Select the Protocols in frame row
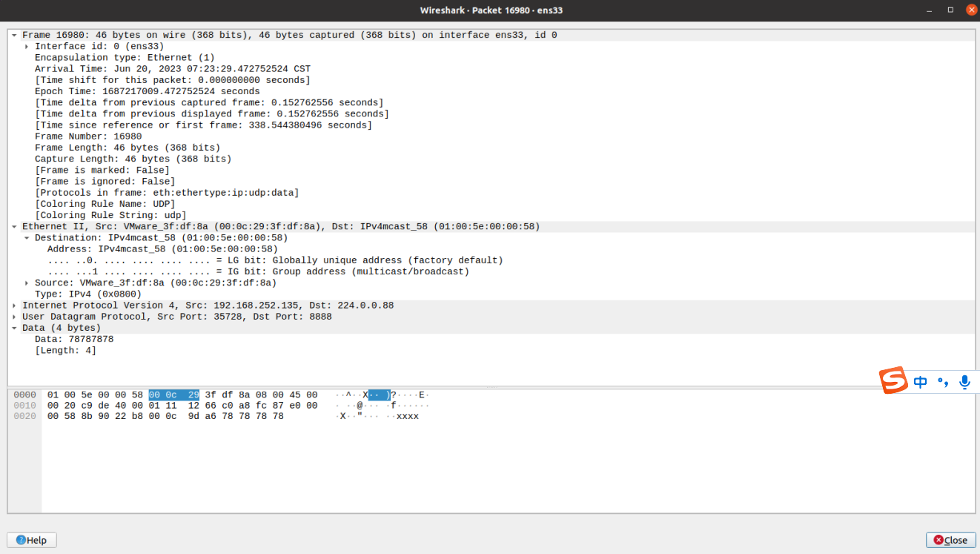 pyautogui.click(x=492, y=193)
